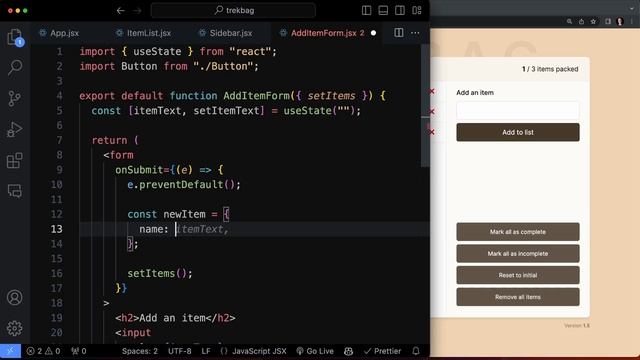
Task: Remove the first list item with red X
Action: 432,91
